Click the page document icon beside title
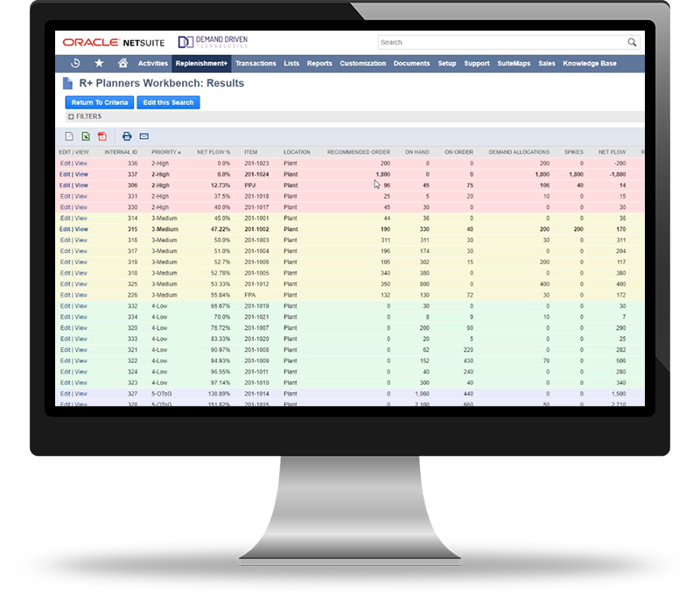 [x=67, y=83]
